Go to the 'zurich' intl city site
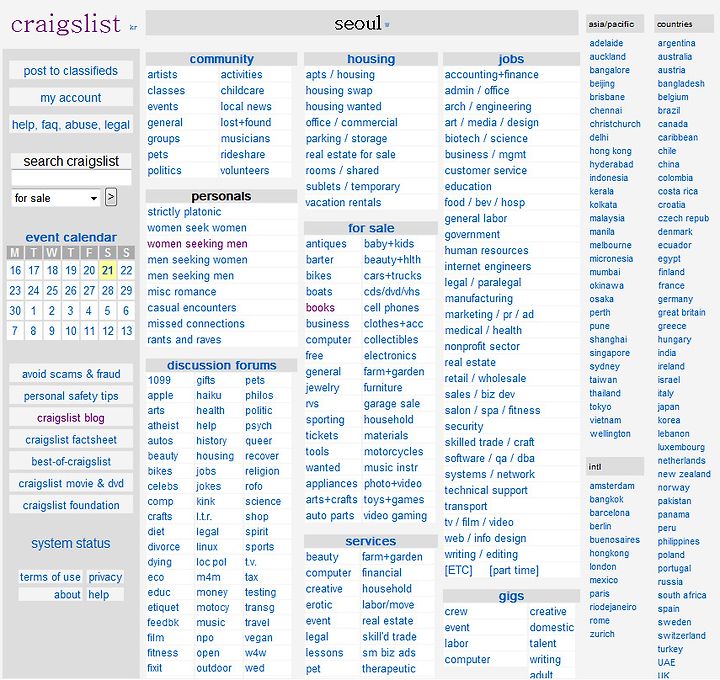 point(602,634)
